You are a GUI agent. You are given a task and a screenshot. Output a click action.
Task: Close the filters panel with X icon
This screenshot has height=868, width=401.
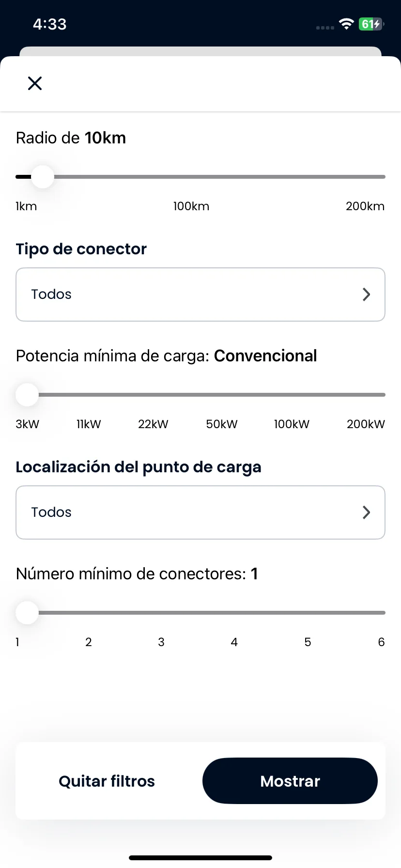pos(35,83)
